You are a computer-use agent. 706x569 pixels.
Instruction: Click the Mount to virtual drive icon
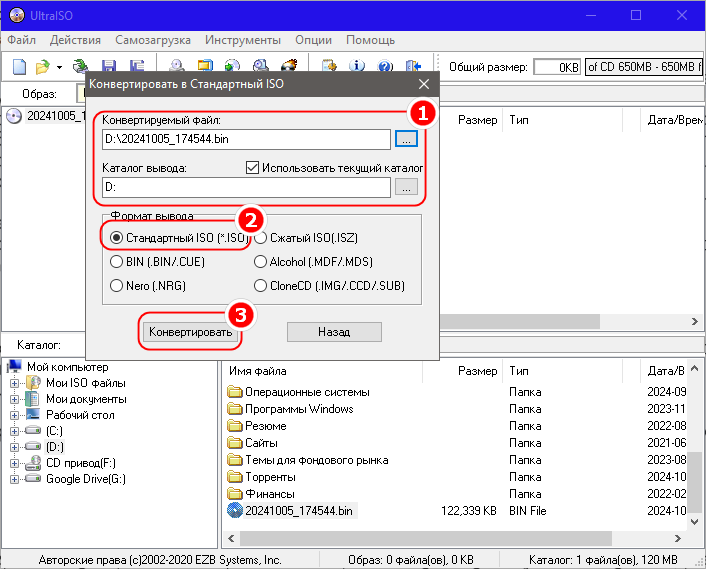261,66
